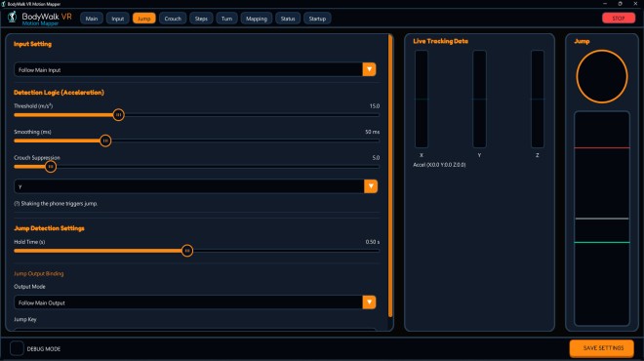Click the Detection Logic (Acceleration) heading
Viewport: 644px width, 361px height.
pyautogui.click(x=59, y=93)
